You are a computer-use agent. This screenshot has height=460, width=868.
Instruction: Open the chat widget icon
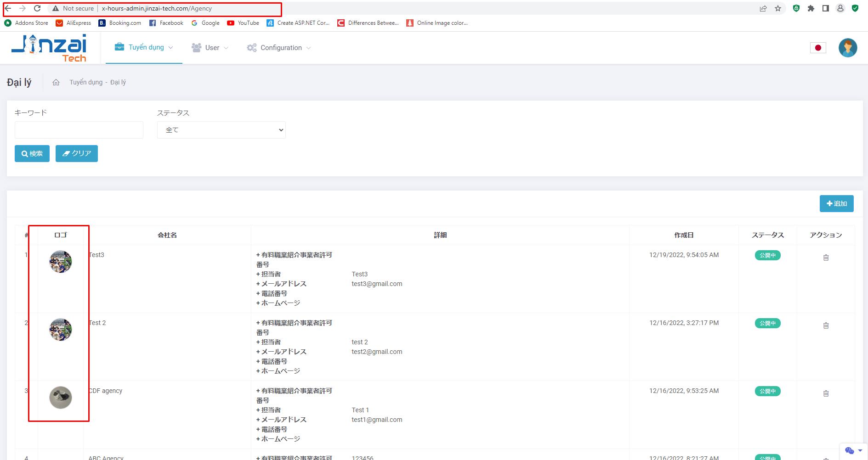(x=850, y=450)
